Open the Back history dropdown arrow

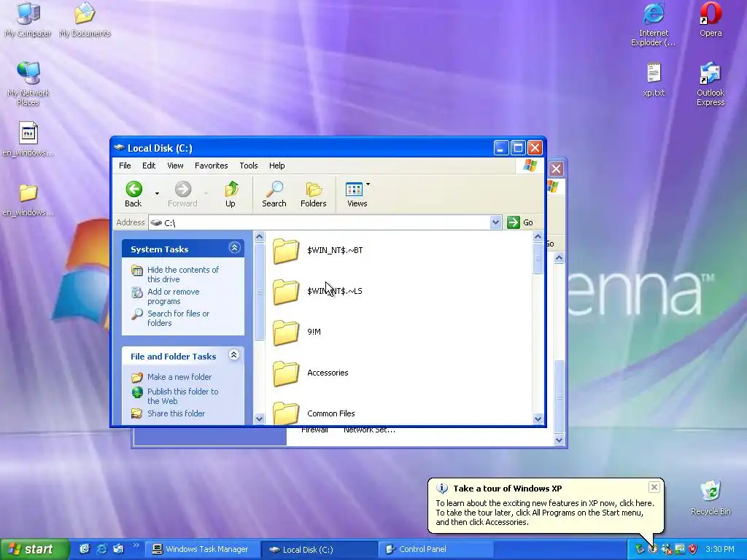[157, 193]
